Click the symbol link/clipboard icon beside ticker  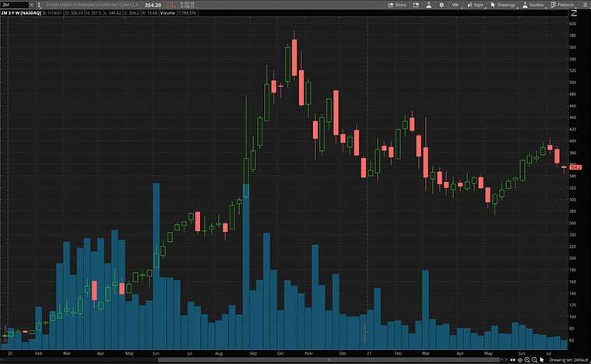[39, 5]
